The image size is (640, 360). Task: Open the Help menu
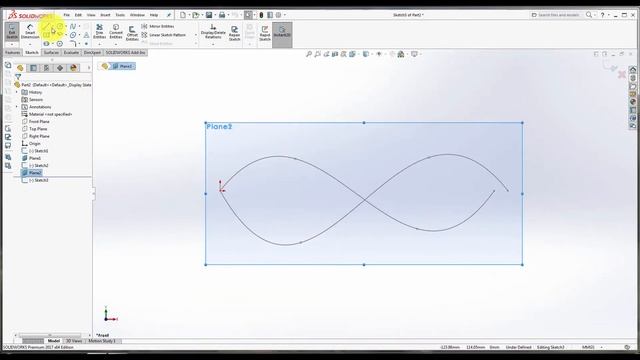coord(154,15)
